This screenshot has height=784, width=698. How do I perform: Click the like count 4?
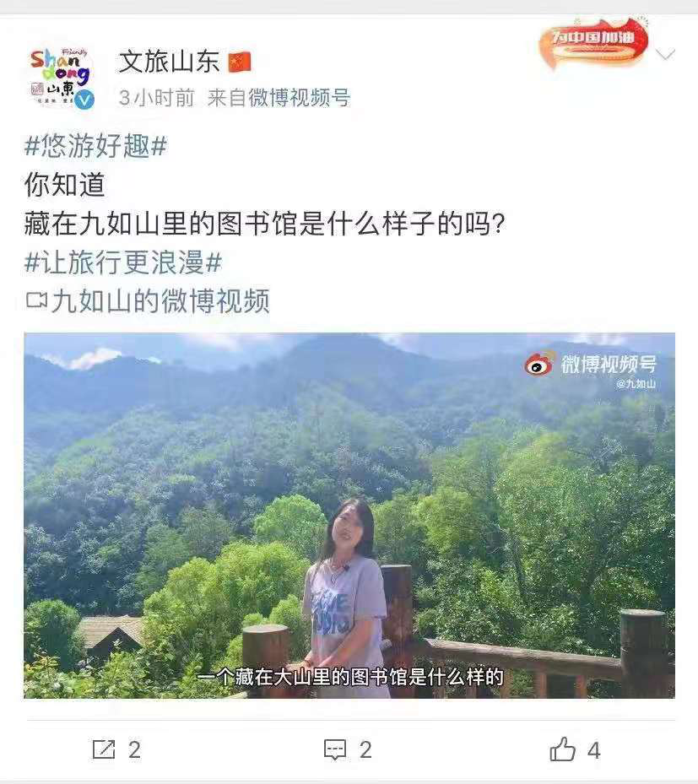(x=593, y=750)
